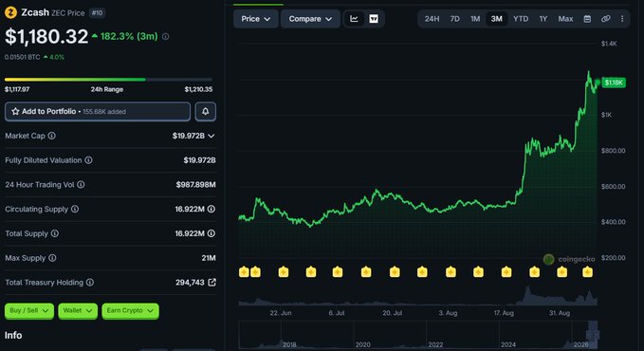Open the calendar date range icon

click(587, 19)
